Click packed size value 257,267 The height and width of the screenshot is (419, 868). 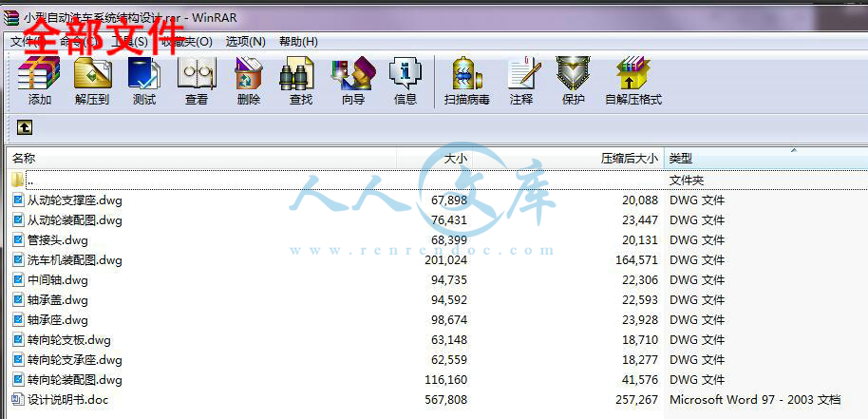636,399
